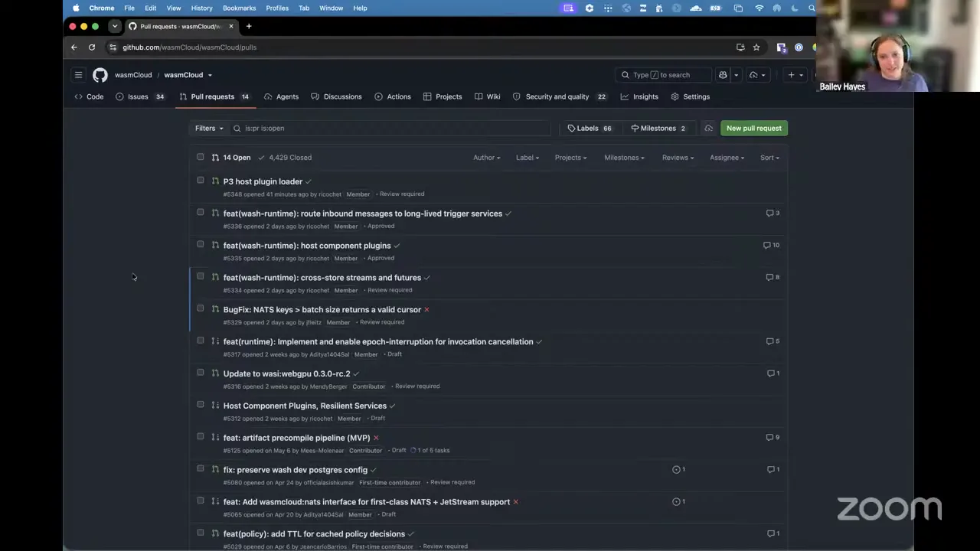
Task: Click the is:pr is:open search field
Action: [390, 129]
